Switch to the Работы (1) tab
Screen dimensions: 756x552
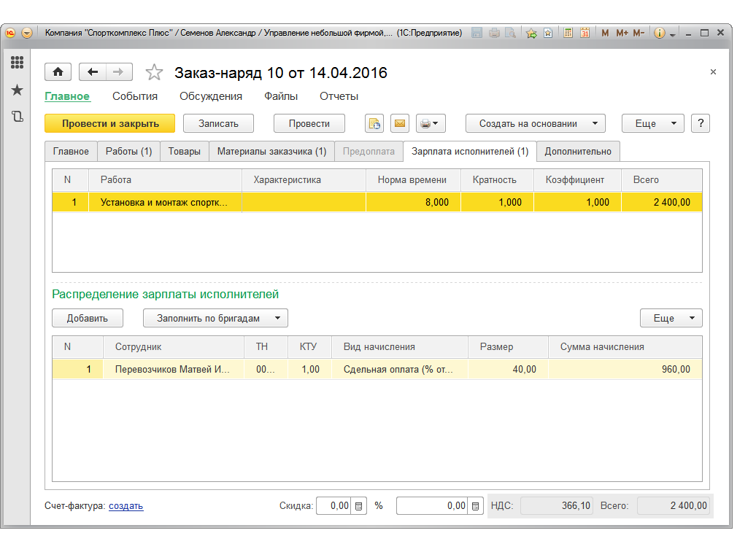[128, 151]
